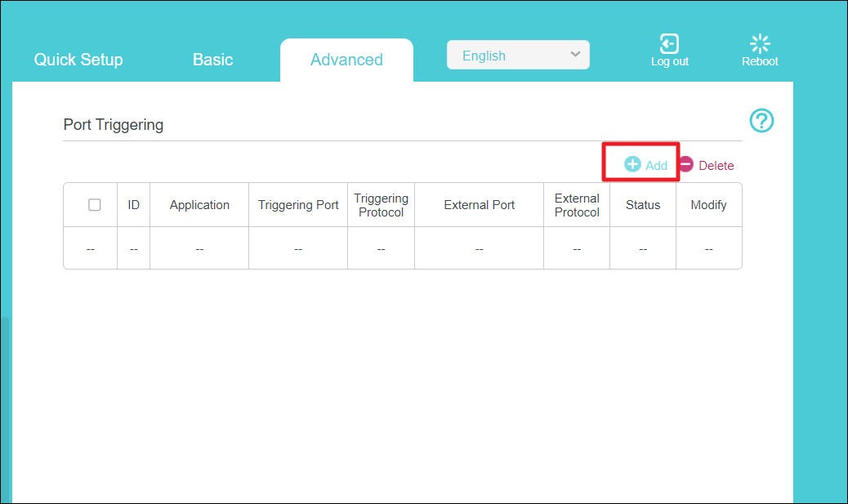This screenshot has height=504, width=848.
Task: Click the External Port column header
Action: click(479, 205)
